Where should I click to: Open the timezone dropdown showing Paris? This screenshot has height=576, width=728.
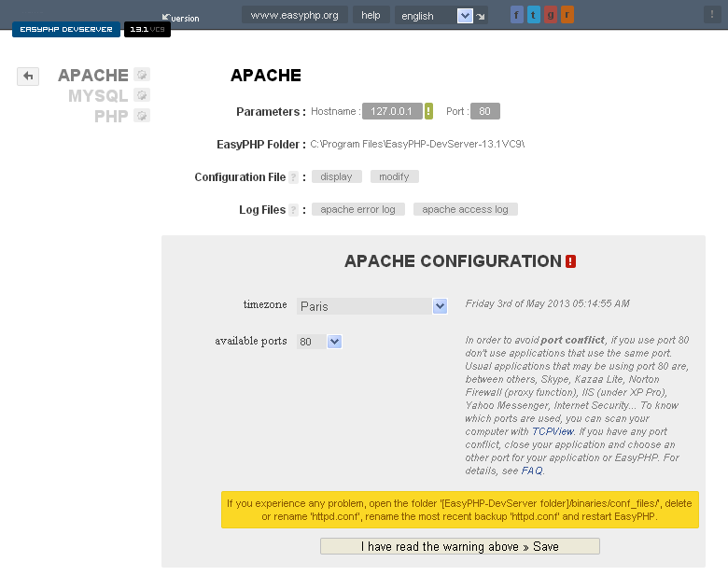[371, 306]
